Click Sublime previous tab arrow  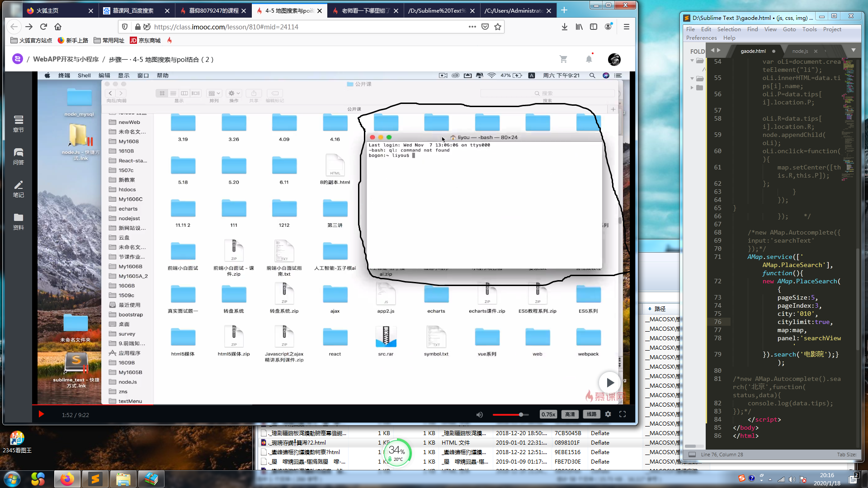(x=712, y=51)
